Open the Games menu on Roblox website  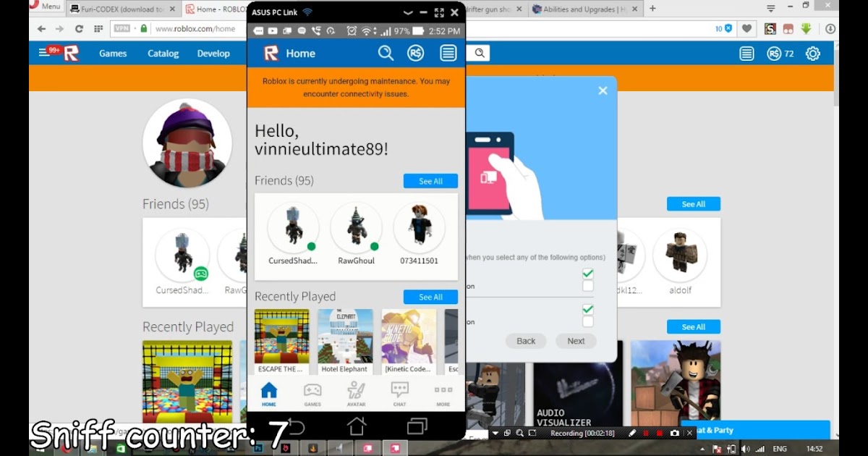point(113,54)
